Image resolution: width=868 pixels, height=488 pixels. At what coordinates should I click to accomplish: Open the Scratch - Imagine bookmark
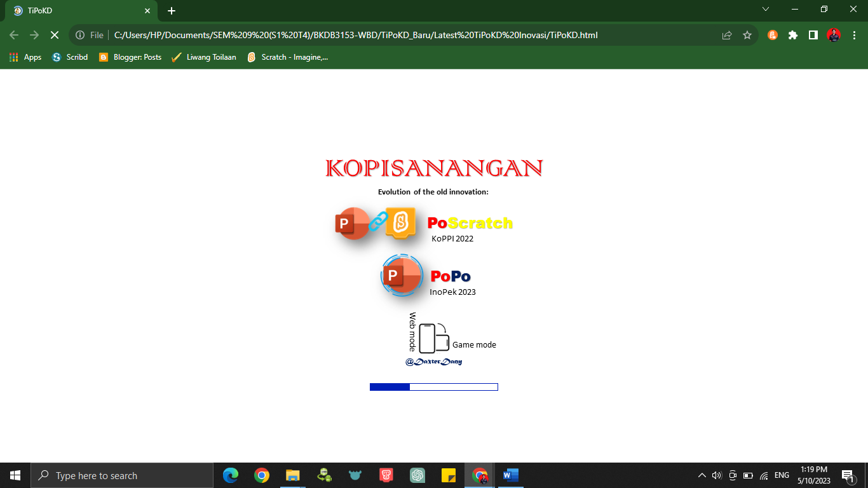pyautogui.click(x=288, y=57)
